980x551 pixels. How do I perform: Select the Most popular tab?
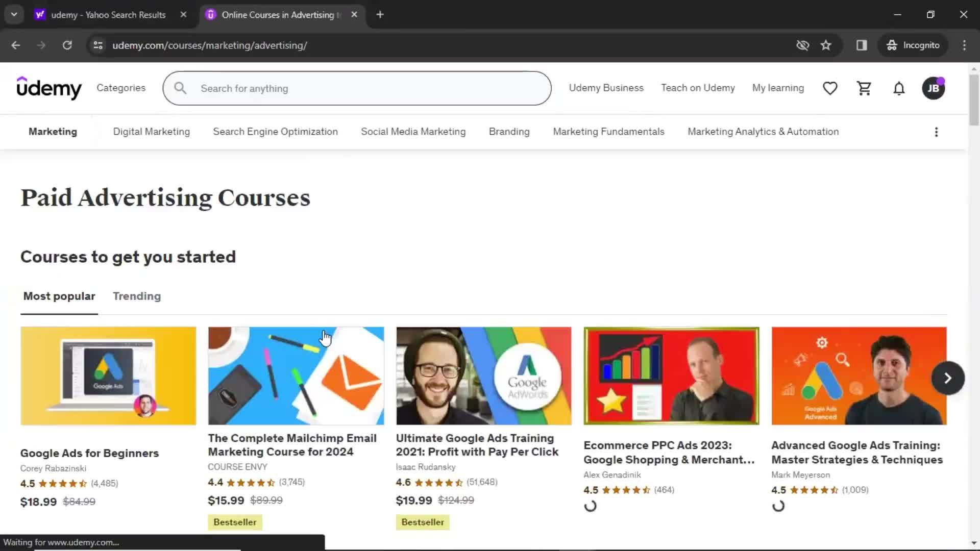pyautogui.click(x=59, y=296)
